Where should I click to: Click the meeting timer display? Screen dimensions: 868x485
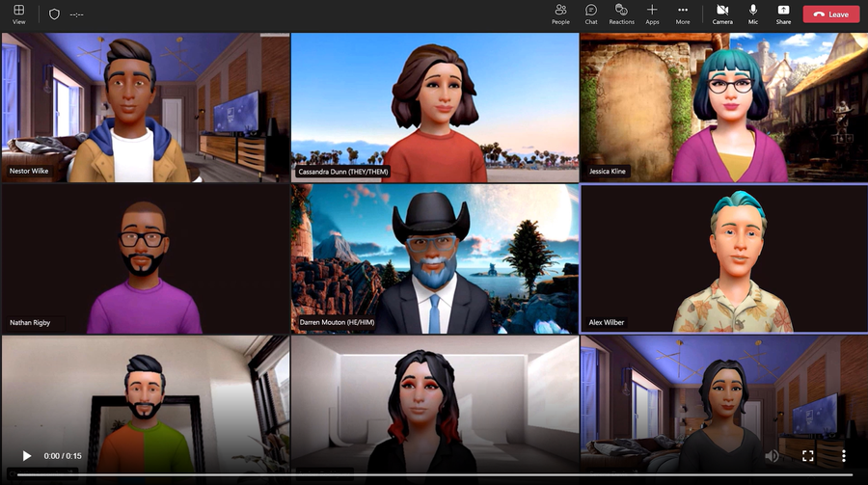pyautogui.click(x=76, y=14)
